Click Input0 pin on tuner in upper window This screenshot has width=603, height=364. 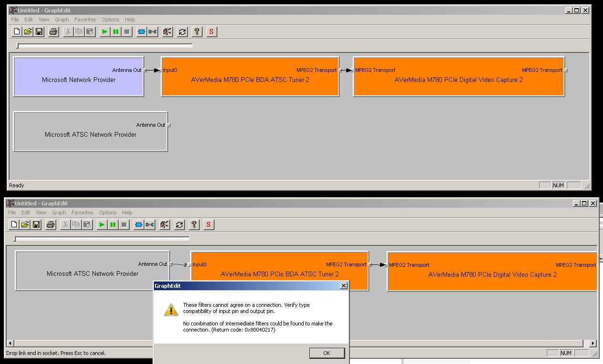click(x=161, y=71)
